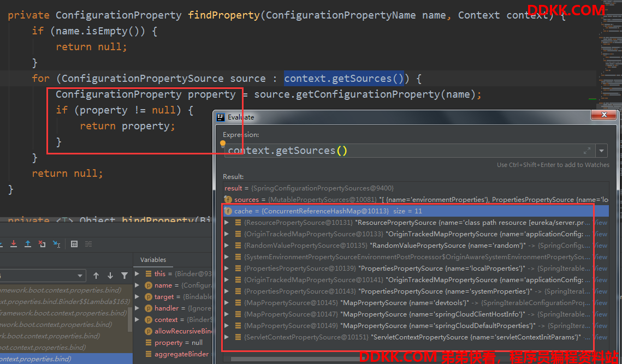The image size is (622, 364).
Task: Click View link on devtools MapPropertySource row
Action: (x=601, y=302)
